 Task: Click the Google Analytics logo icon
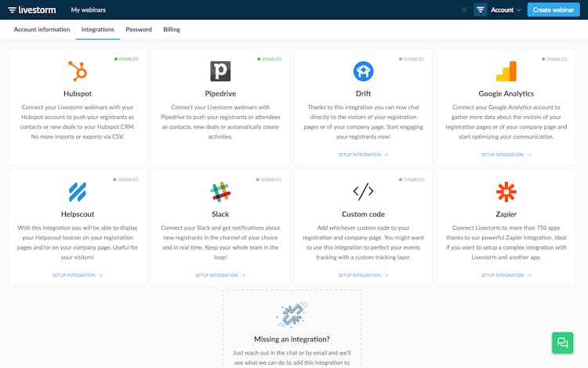[x=506, y=71]
